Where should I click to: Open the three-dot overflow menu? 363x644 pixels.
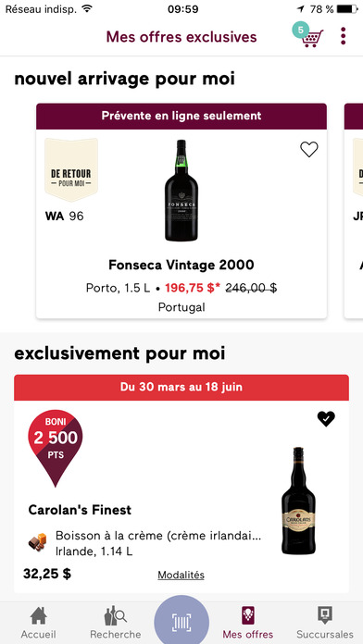(x=344, y=36)
